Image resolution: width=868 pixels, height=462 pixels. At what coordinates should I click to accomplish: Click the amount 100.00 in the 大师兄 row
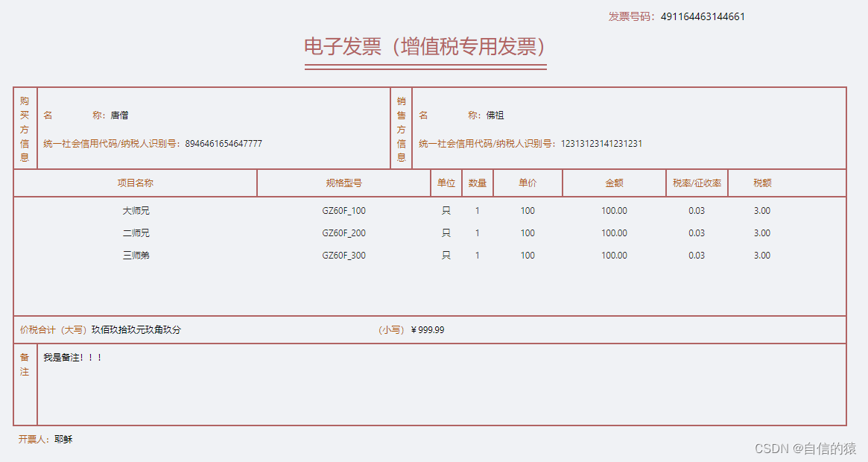point(614,210)
